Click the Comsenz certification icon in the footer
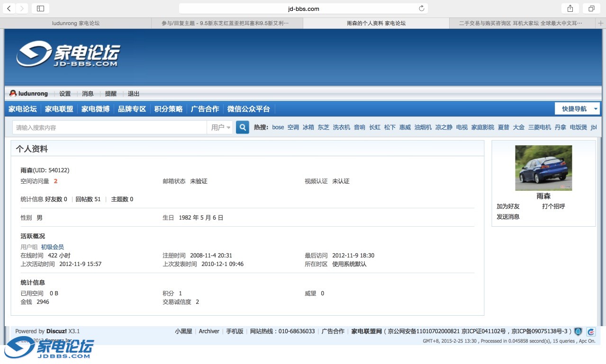 [590, 332]
